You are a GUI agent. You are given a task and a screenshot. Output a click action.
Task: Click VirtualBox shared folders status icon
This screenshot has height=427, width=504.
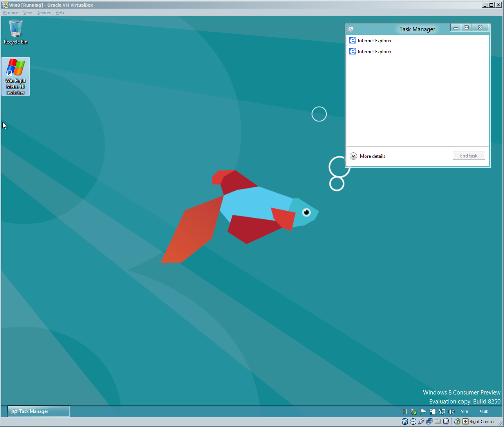[437, 422]
